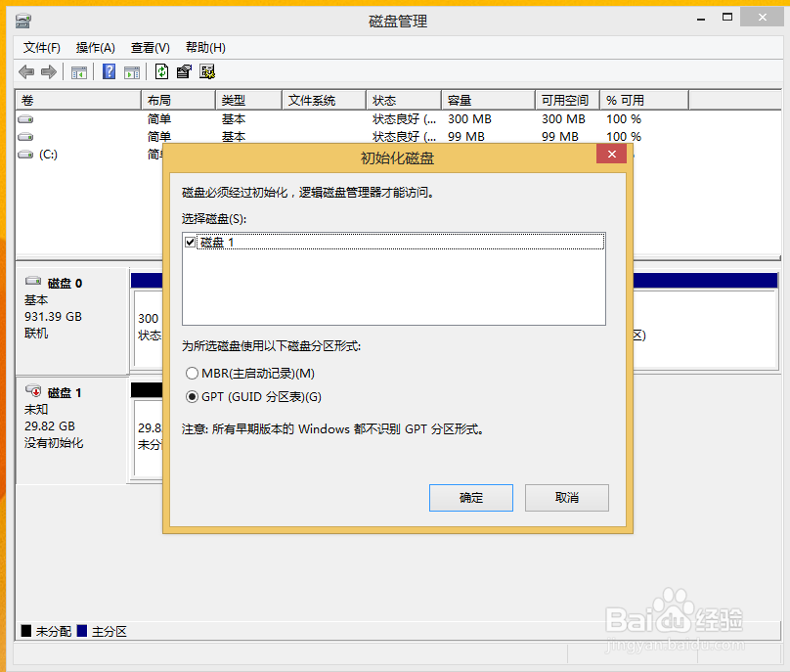The image size is (790, 672).
Task: Open the 查看(V) menu
Action: click(x=149, y=47)
